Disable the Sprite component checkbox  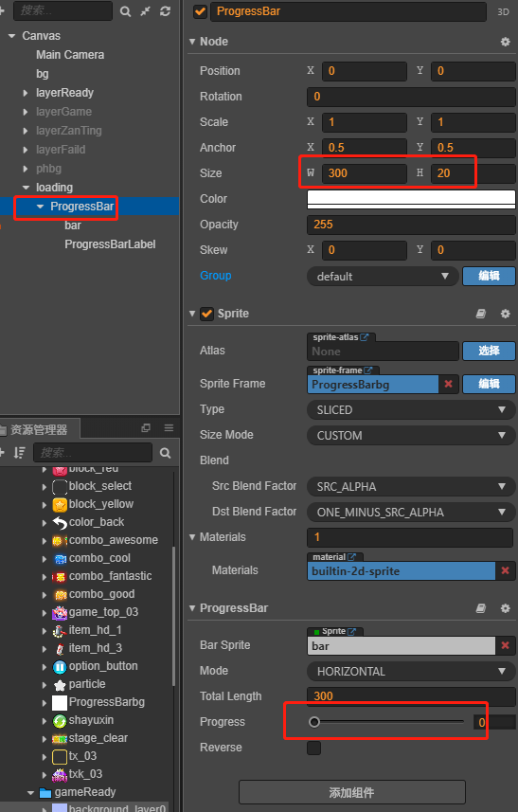click(x=207, y=314)
